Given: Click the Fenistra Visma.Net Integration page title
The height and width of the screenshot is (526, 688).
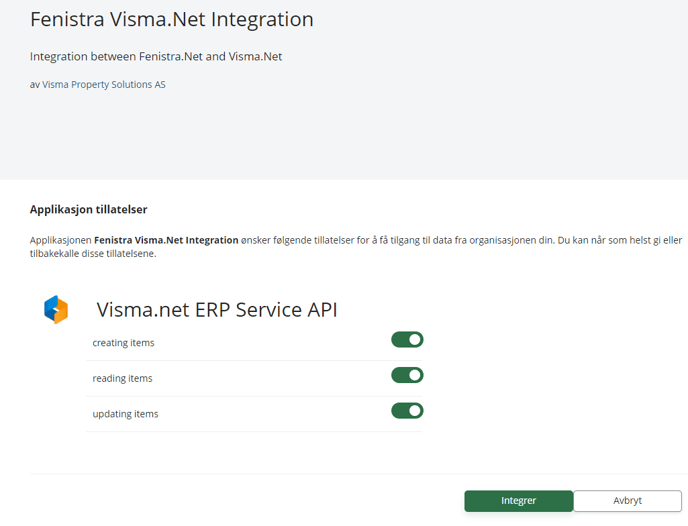Looking at the screenshot, I should pyautogui.click(x=171, y=19).
